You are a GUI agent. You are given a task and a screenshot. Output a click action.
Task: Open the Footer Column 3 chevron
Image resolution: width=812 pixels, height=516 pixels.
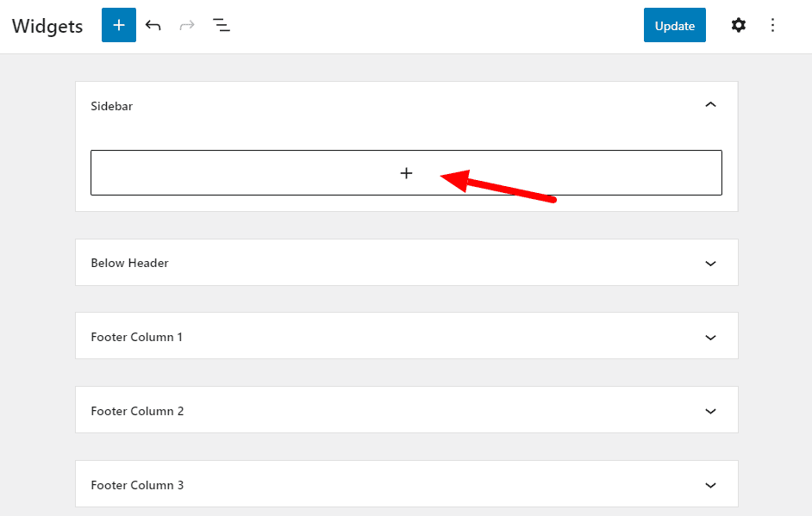point(710,484)
